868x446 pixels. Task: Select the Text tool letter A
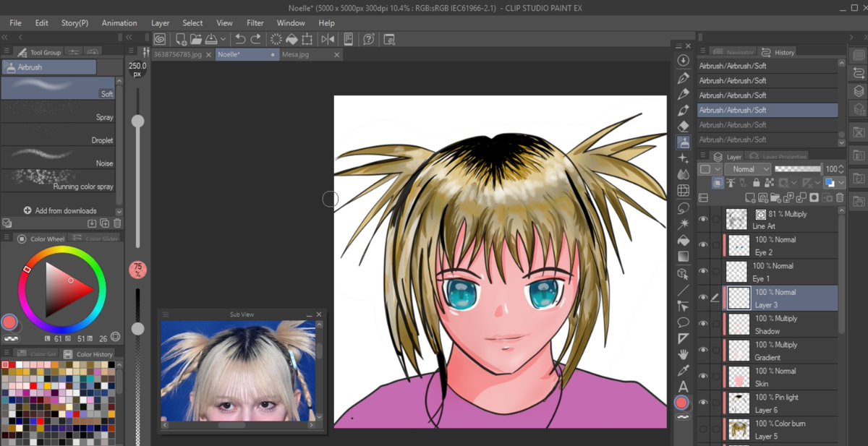(x=683, y=387)
